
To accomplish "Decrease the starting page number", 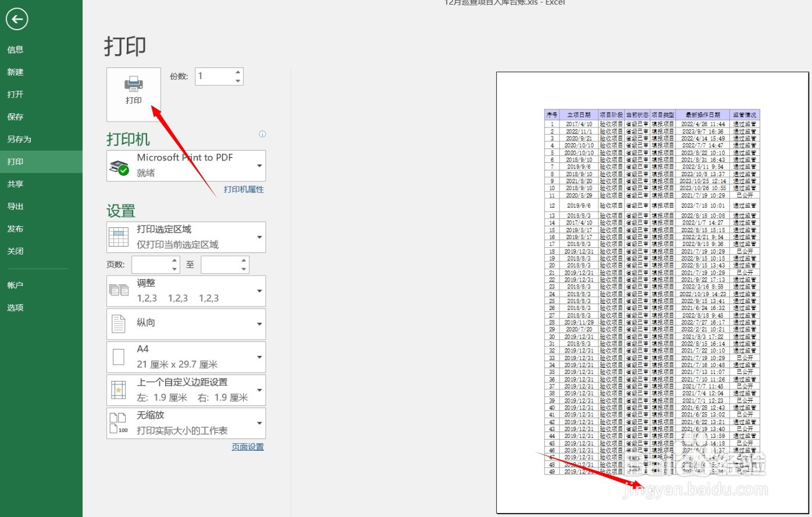I will 175,269.
